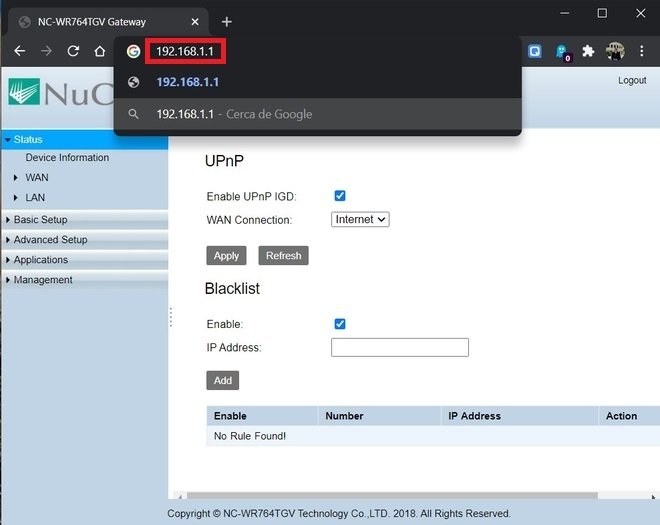Reload the page with the refresh icon

pos(73,51)
